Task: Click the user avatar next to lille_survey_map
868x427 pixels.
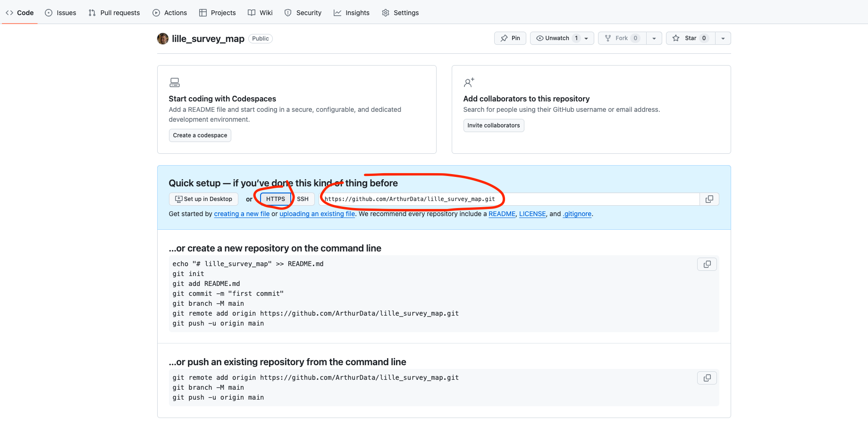Action: 163,39
